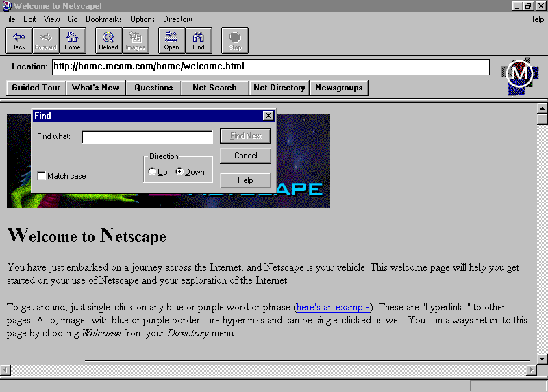The width and height of the screenshot is (548, 392).
Task: Click the vertical scrollbar down arrow
Action: tap(542, 359)
